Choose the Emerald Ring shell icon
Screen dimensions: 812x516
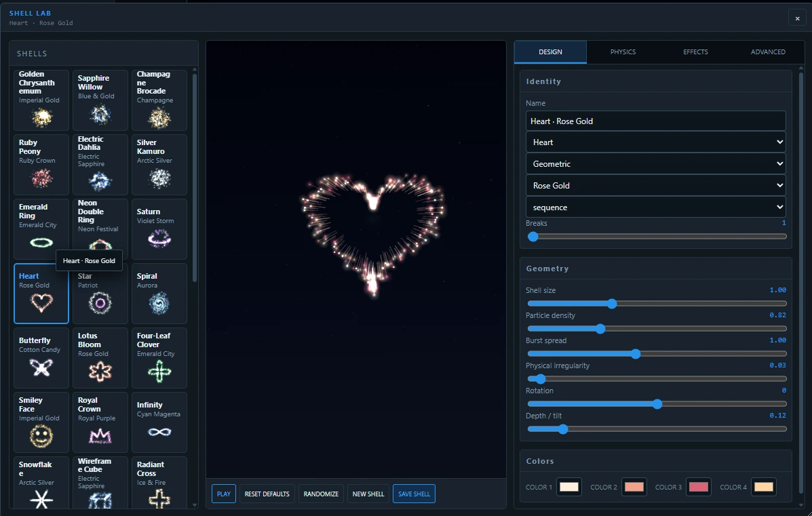(41, 229)
